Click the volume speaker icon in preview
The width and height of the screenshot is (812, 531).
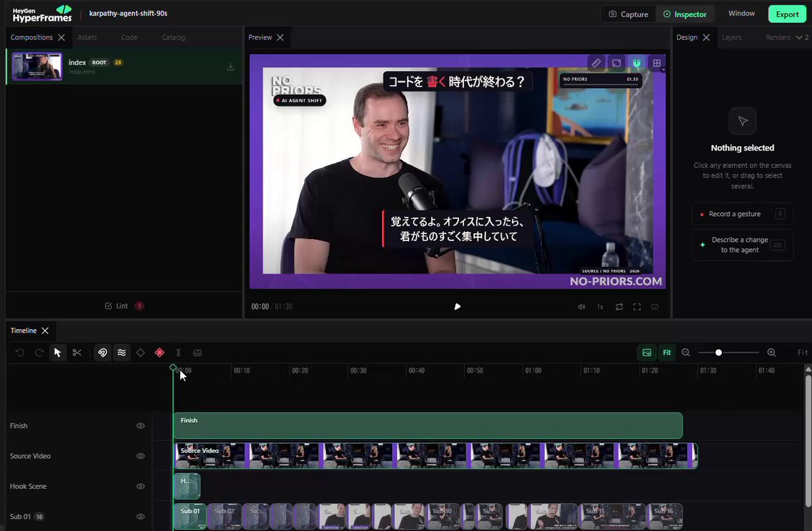coord(582,307)
